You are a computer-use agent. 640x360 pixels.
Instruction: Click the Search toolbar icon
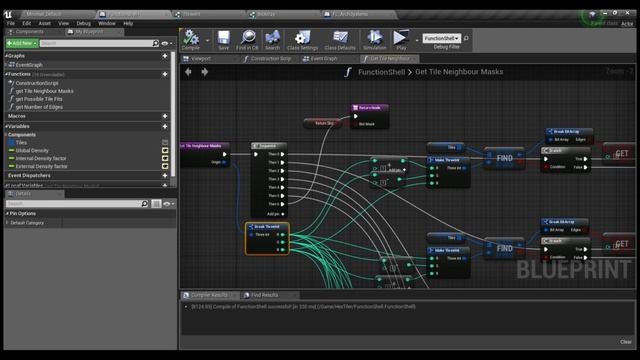coord(272,40)
